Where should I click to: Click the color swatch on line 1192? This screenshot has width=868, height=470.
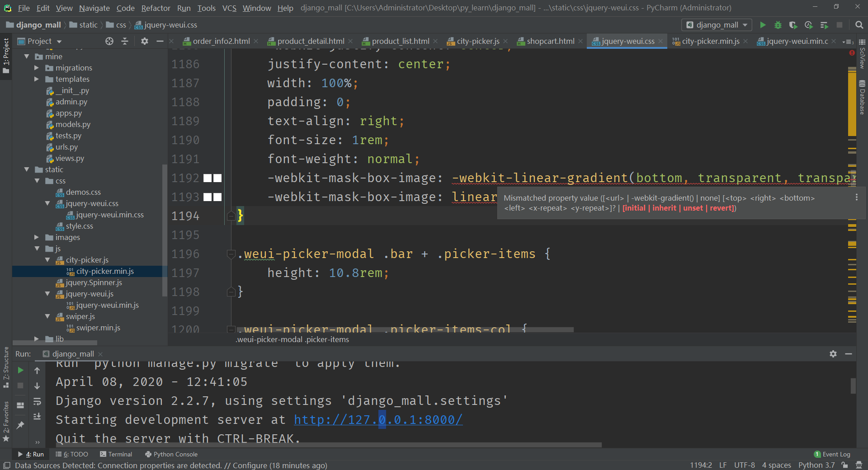[212, 178]
